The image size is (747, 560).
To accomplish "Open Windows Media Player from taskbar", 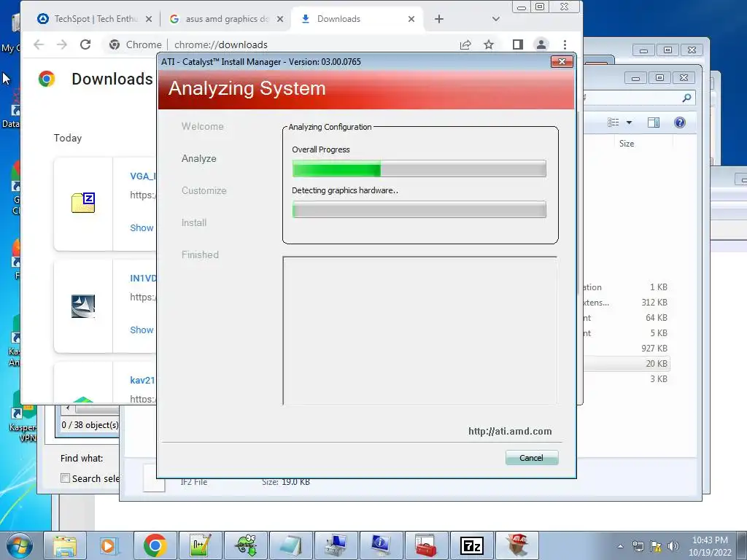I will coord(109,546).
